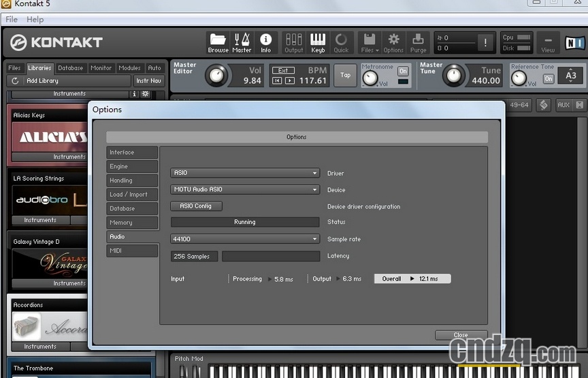Click the Purge icon

[418, 43]
